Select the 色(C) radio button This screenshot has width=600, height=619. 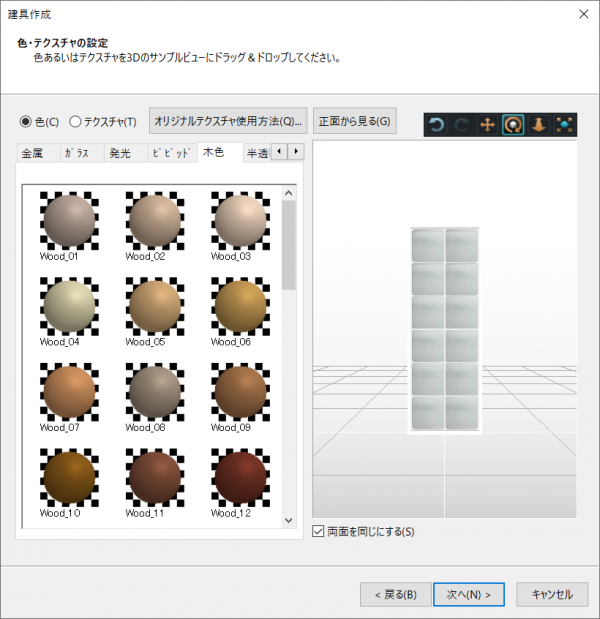click(26, 122)
